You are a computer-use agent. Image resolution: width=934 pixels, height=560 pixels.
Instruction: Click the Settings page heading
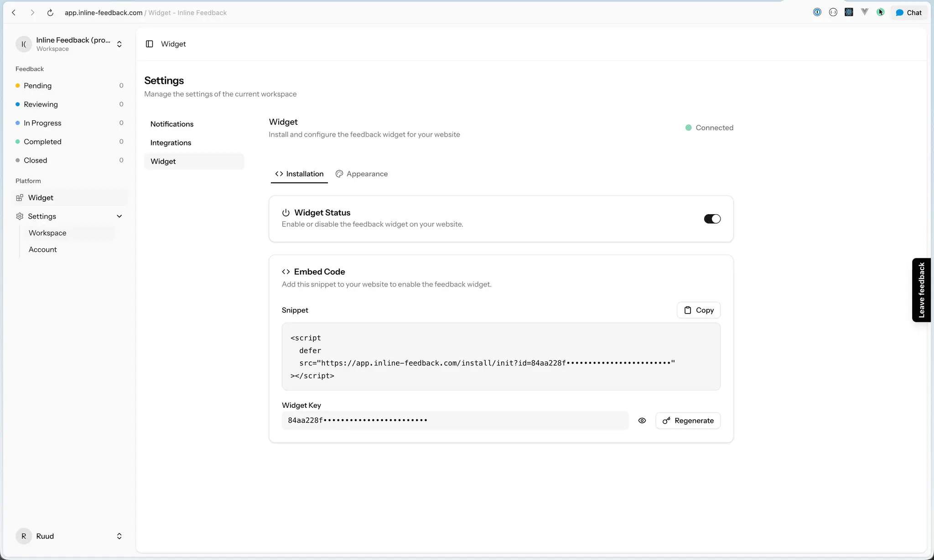pyautogui.click(x=164, y=81)
